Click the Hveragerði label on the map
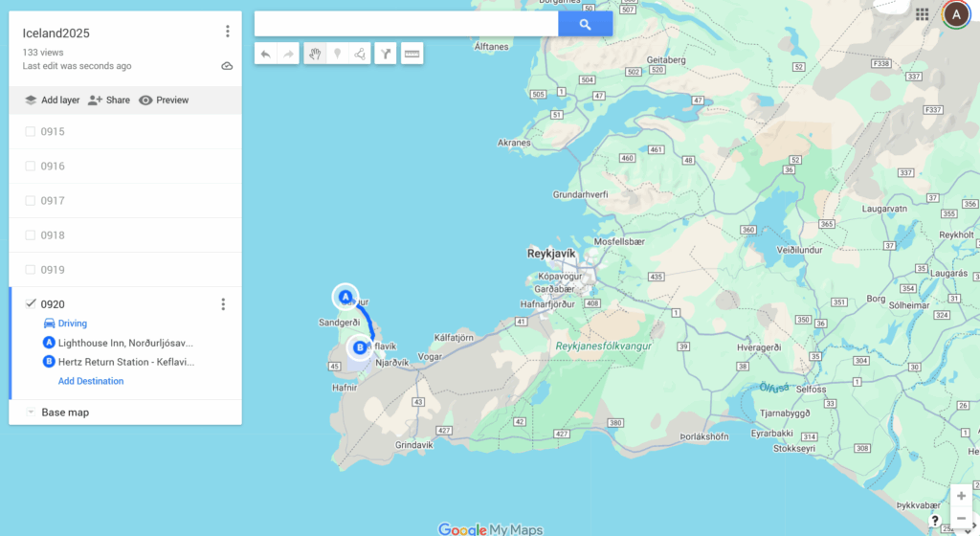Image resolution: width=980 pixels, height=536 pixels. click(x=759, y=347)
